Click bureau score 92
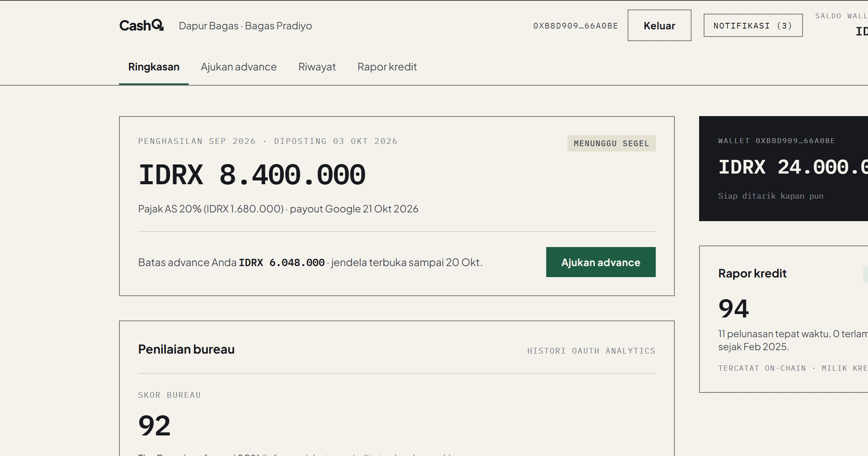 (x=154, y=426)
